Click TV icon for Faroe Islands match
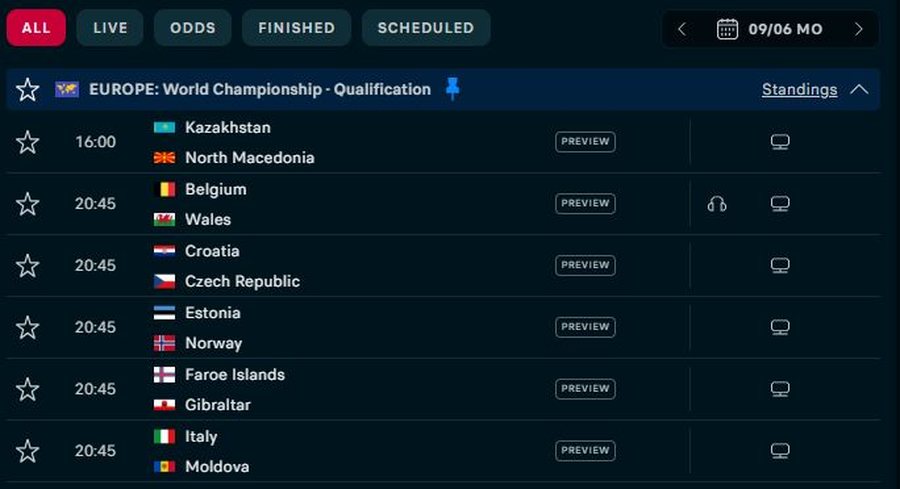900x489 pixels. coord(780,389)
